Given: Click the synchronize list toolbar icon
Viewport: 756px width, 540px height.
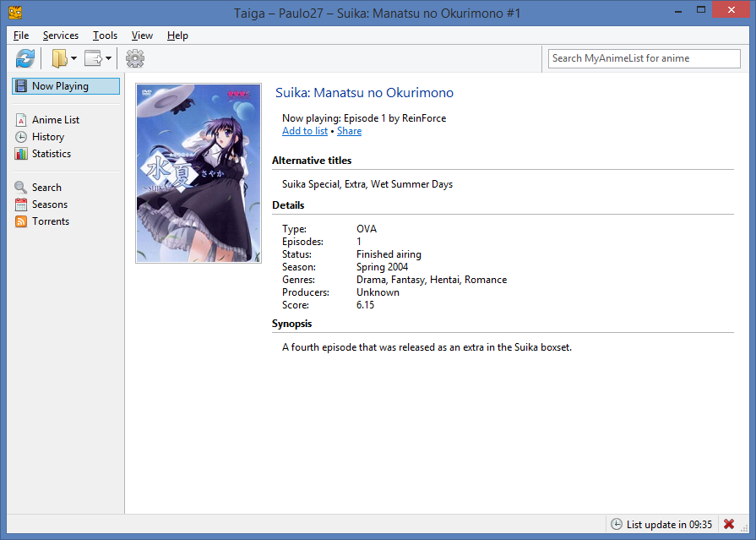Looking at the screenshot, I should point(25,58).
